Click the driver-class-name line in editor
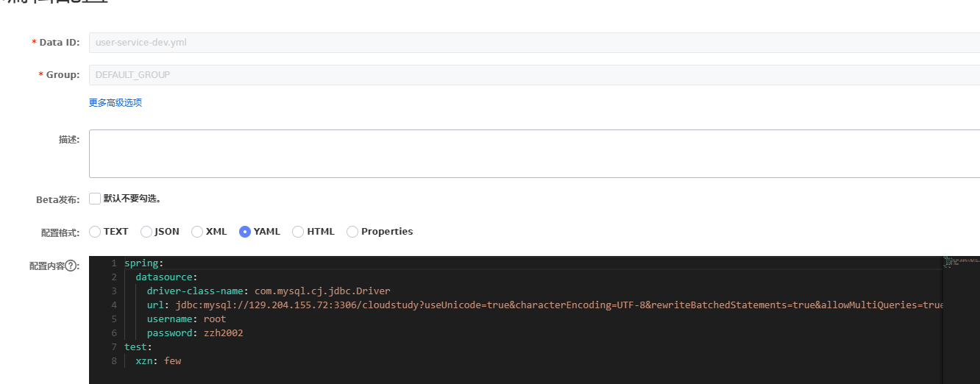 point(269,291)
